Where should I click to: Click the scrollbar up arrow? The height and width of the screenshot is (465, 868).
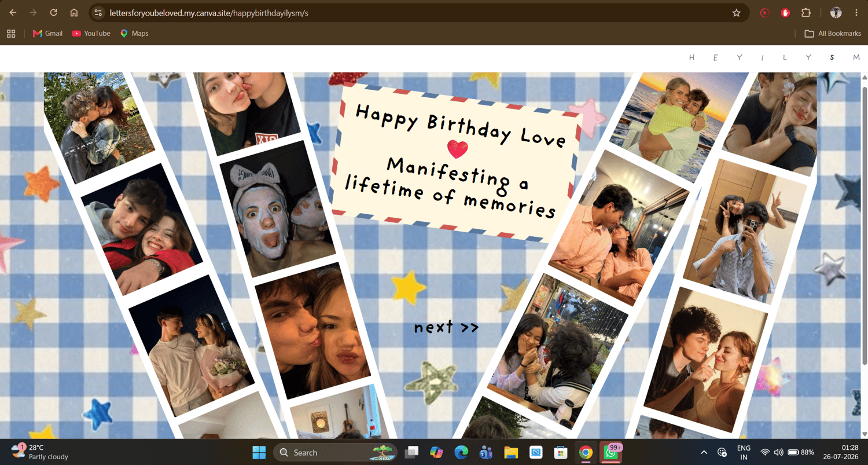click(865, 77)
